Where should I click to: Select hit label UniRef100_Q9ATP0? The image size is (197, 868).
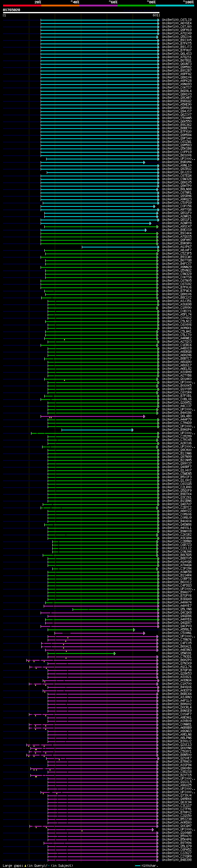(x=176, y=186)
